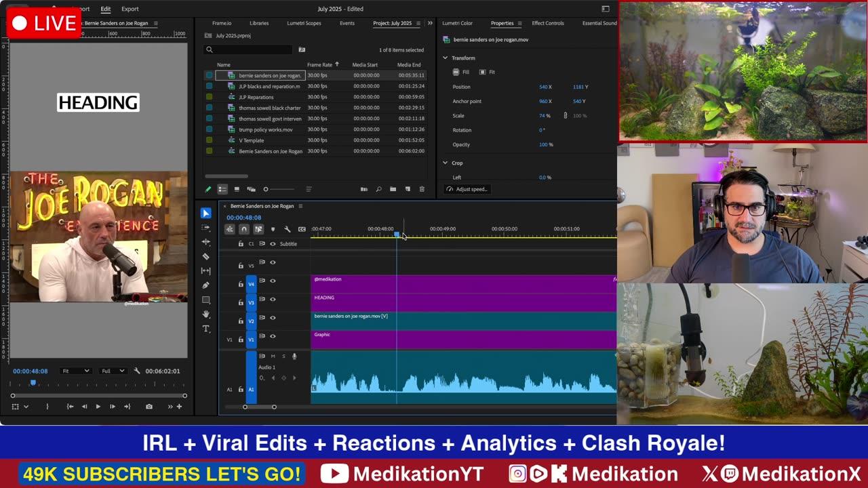
Task: Toggle list view in project panel
Action: tap(222, 189)
